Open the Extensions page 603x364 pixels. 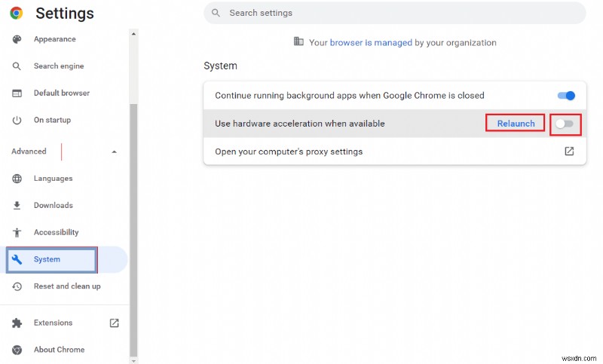click(x=53, y=323)
